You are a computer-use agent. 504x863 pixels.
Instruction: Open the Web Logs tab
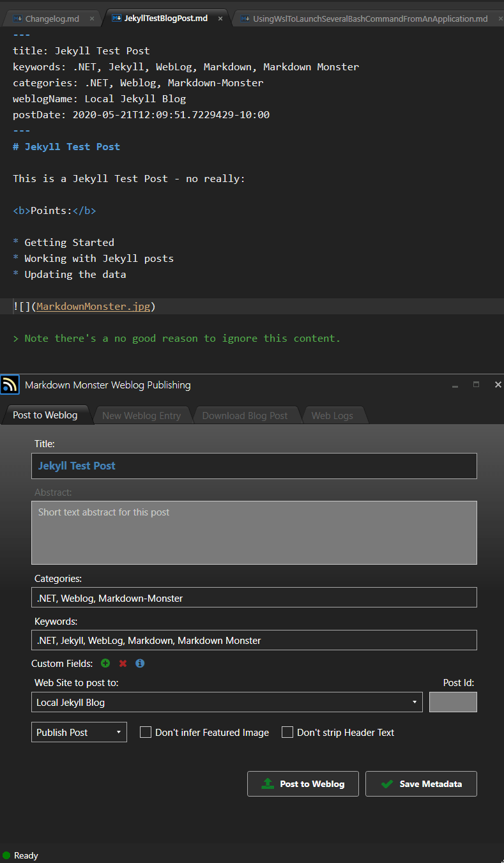click(332, 415)
